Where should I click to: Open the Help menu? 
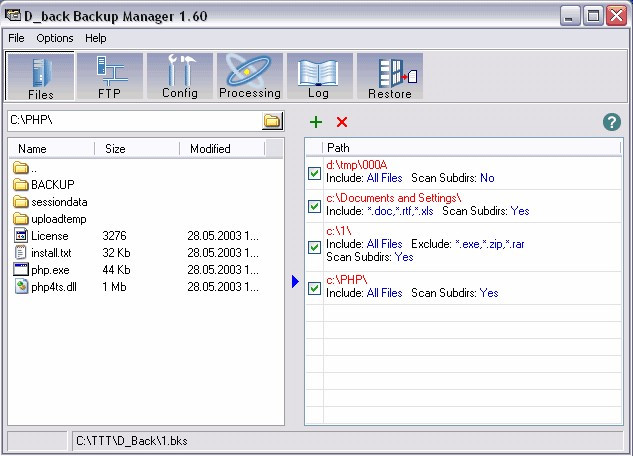pos(96,38)
